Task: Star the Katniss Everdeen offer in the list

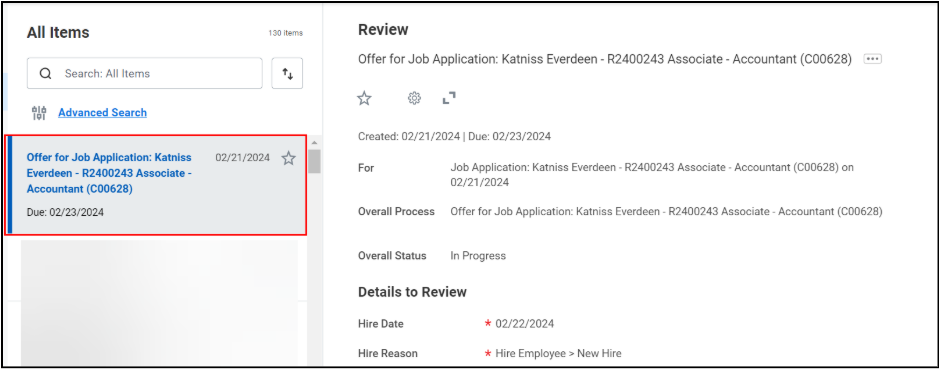Action: (x=289, y=158)
